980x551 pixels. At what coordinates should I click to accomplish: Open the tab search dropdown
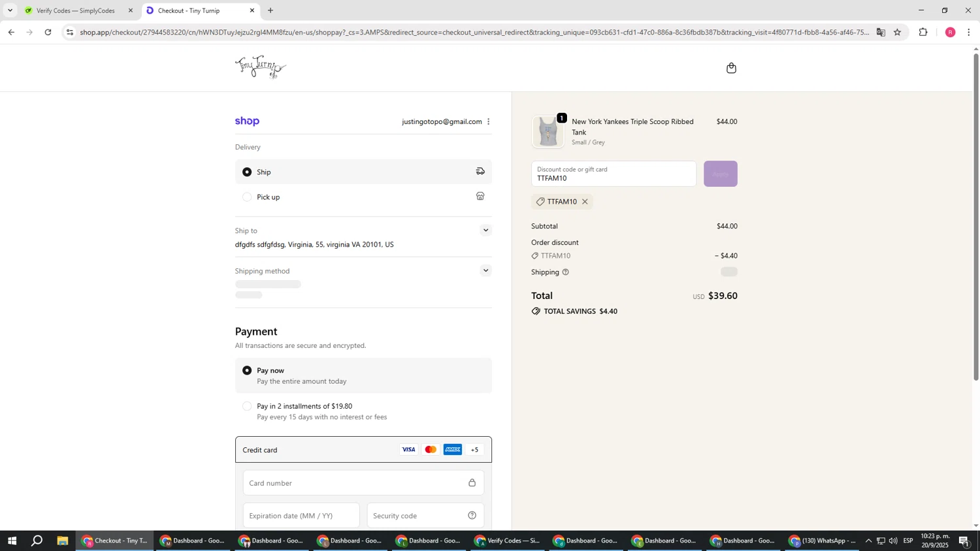point(10,10)
